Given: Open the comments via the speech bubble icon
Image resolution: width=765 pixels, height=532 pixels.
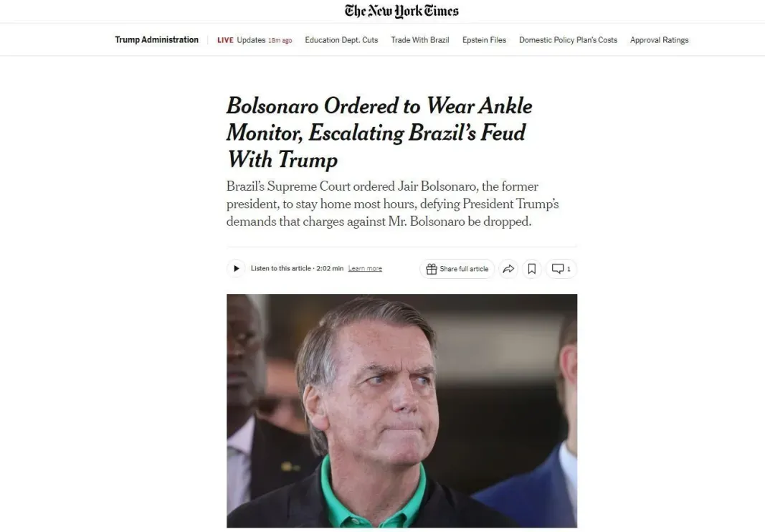Looking at the screenshot, I should [559, 268].
